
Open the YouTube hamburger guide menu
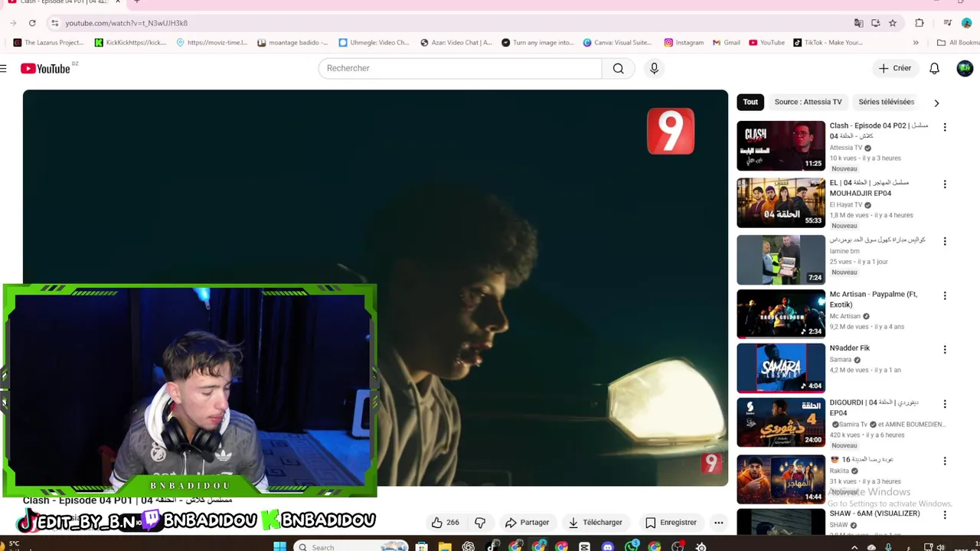4,69
